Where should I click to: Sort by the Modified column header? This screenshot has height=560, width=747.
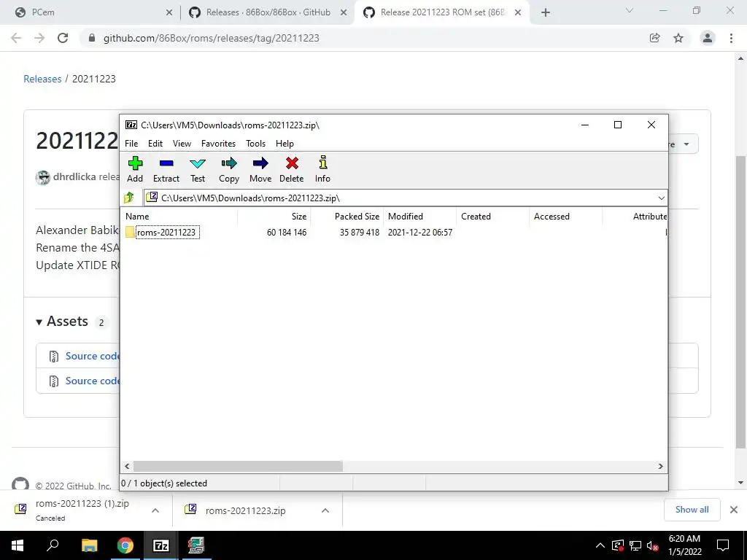click(419, 216)
